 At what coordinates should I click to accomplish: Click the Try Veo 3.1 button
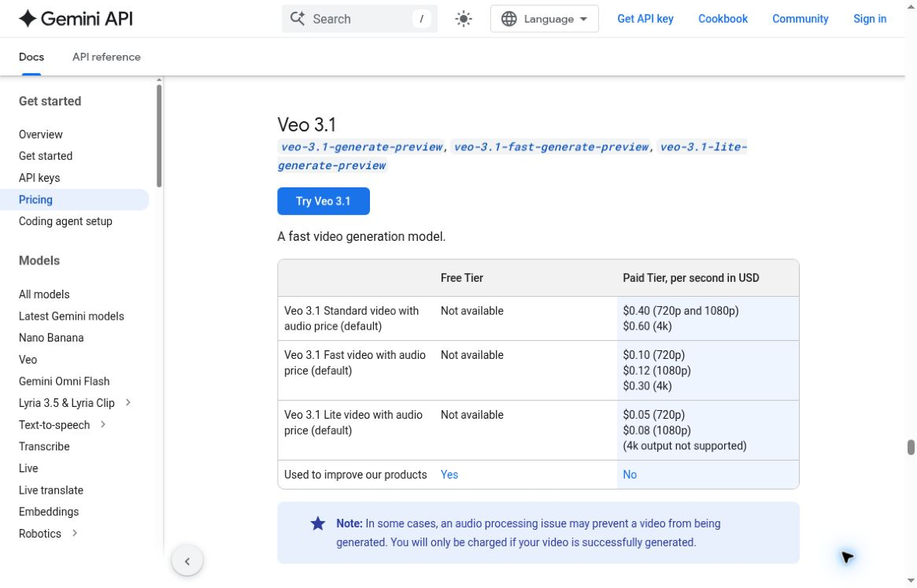tap(324, 202)
